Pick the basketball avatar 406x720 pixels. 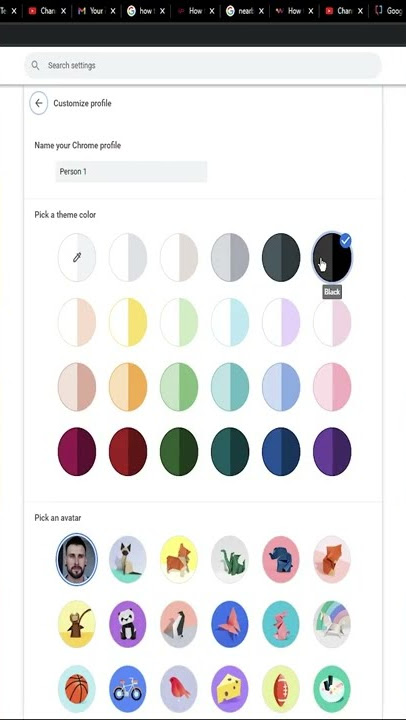point(77,689)
